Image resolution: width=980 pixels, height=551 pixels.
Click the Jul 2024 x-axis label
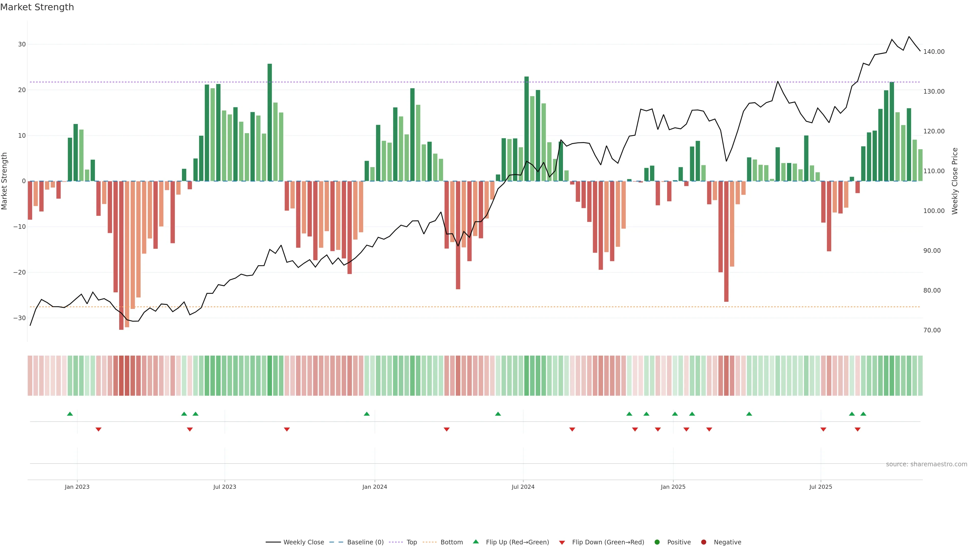pos(523,487)
